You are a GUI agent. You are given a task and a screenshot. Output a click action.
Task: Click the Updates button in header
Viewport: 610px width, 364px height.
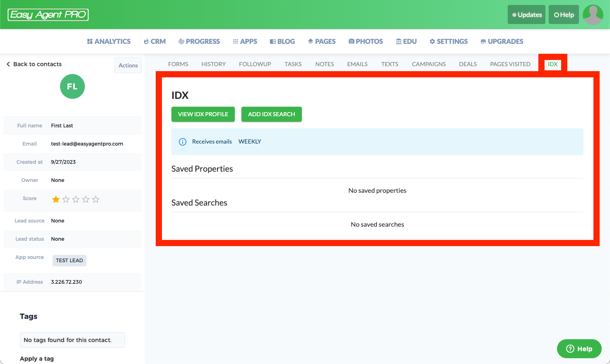526,14
